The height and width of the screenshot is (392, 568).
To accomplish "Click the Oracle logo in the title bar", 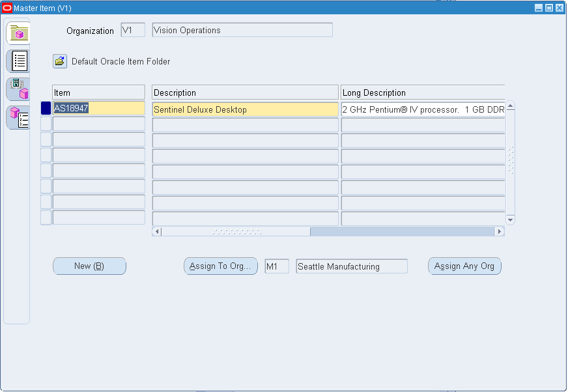I will tap(7, 8).
